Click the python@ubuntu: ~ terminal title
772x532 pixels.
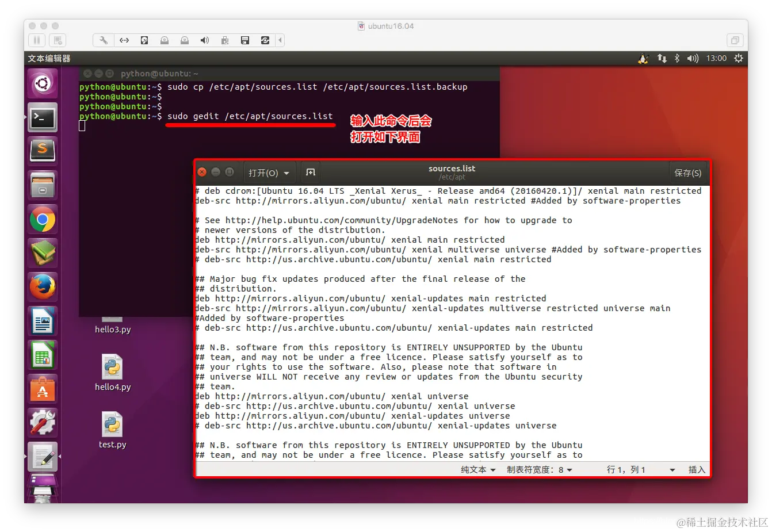pyautogui.click(x=159, y=74)
